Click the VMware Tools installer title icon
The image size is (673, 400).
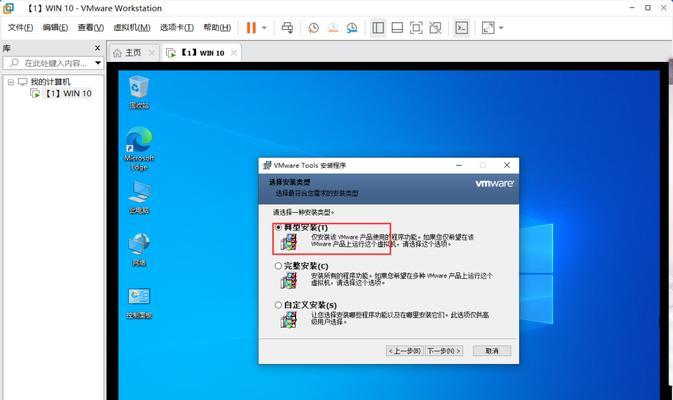pos(267,165)
